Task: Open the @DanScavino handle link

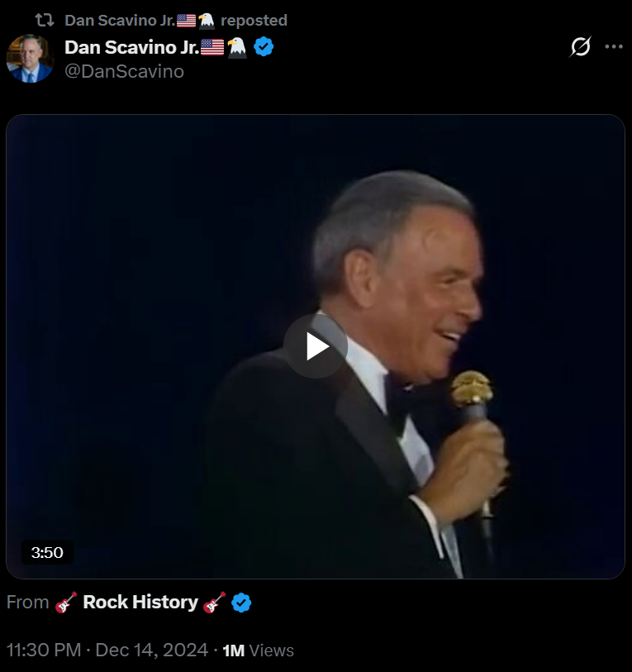Action: (x=124, y=72)
